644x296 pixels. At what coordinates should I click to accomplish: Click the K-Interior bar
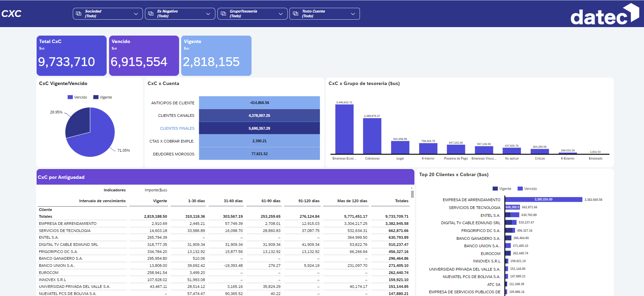(x=428, y=149)
